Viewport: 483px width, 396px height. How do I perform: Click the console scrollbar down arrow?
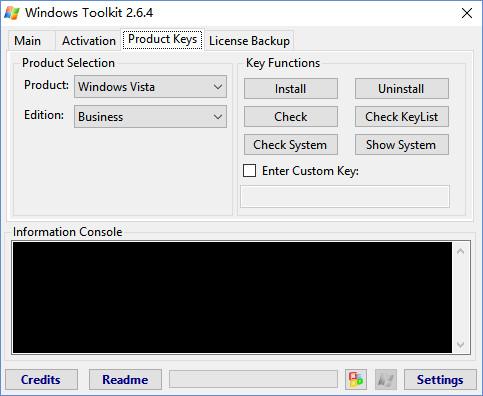[461, 344]
